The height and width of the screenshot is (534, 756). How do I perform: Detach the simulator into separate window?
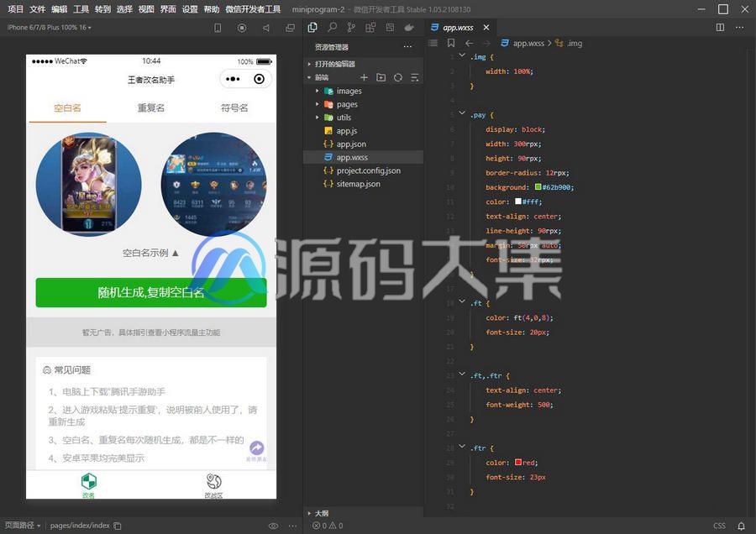(x=291, y=28)
